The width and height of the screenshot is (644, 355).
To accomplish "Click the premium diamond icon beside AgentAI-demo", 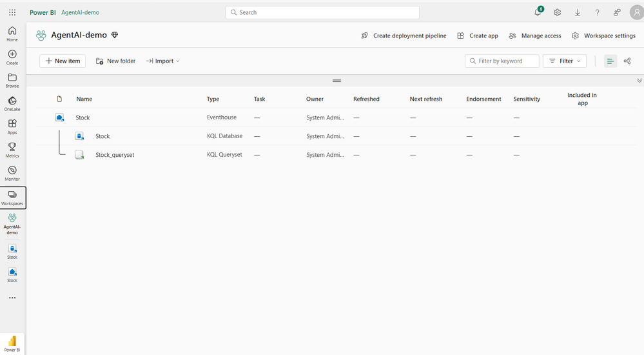I will (115, 35).
